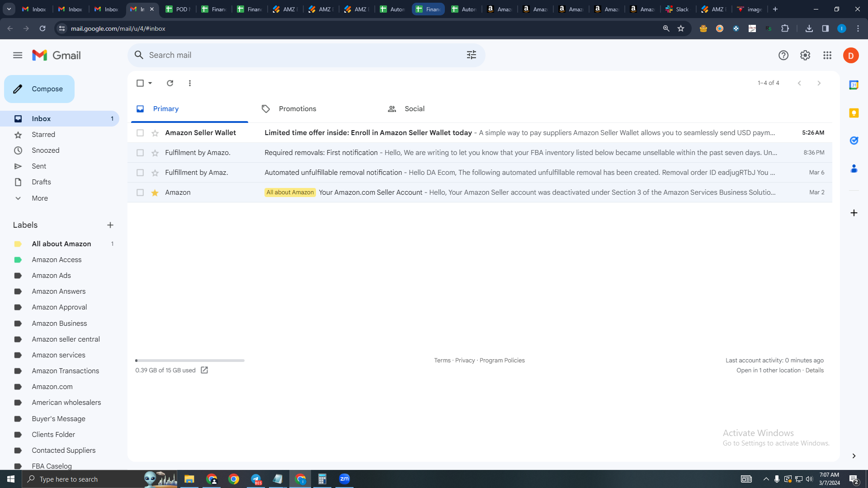Open Google Calendar side panel

[854, 85]
